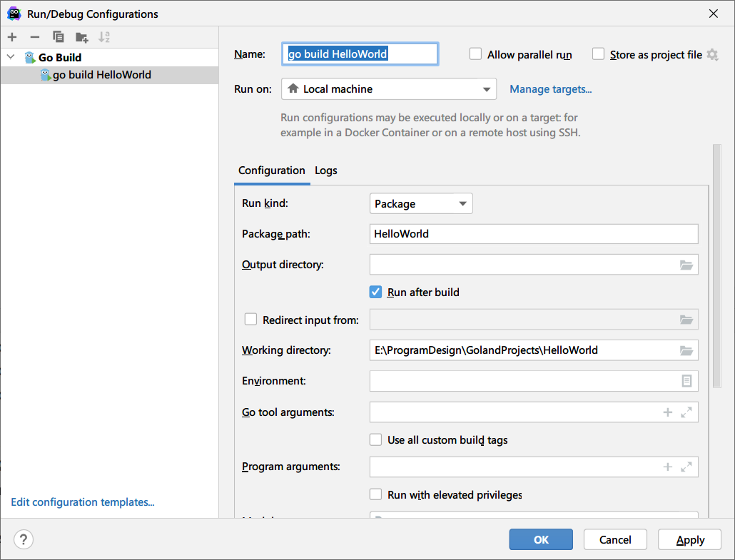Screen dimensions: 735x560
Task: Click the Apply button
Action: [690, 539]
